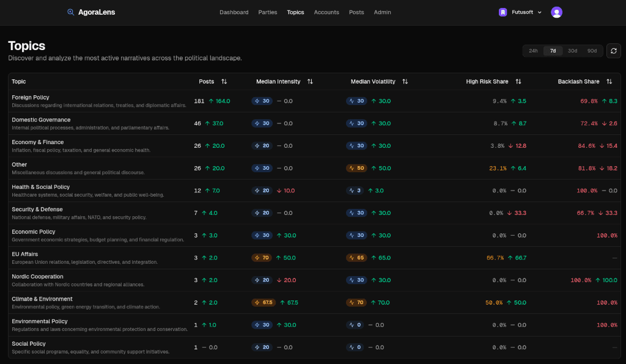The height and width of the screenshot is (364, 626).
Task: Switch time range to 24h
Action: coord(532,51)
